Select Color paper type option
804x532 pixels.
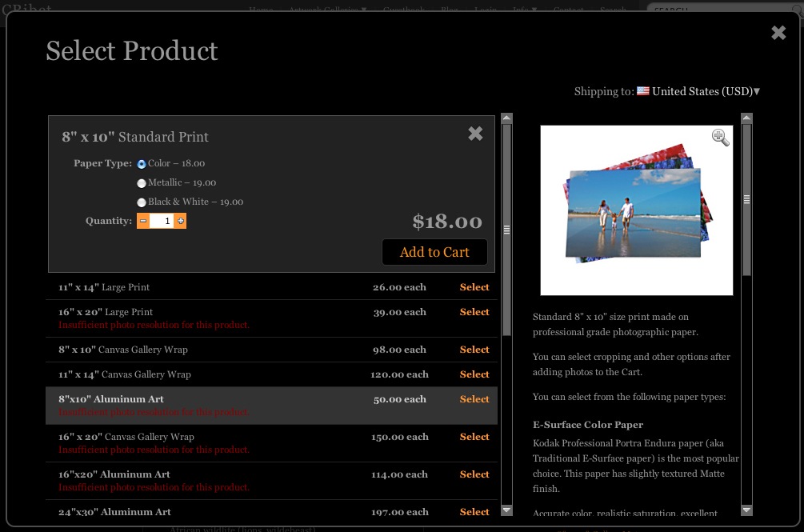[142, 164]
